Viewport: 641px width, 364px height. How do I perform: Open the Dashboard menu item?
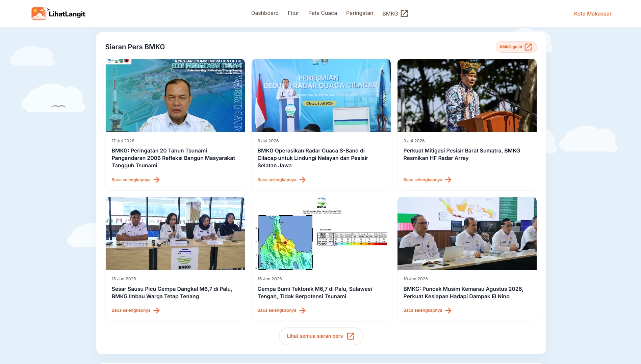[x=265, y=13]
